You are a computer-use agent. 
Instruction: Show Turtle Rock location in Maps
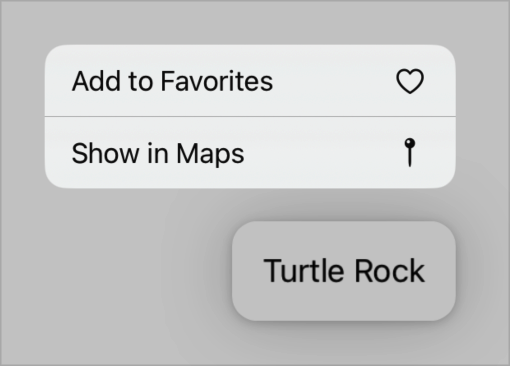pyautogui.click(x=250, y=153)
